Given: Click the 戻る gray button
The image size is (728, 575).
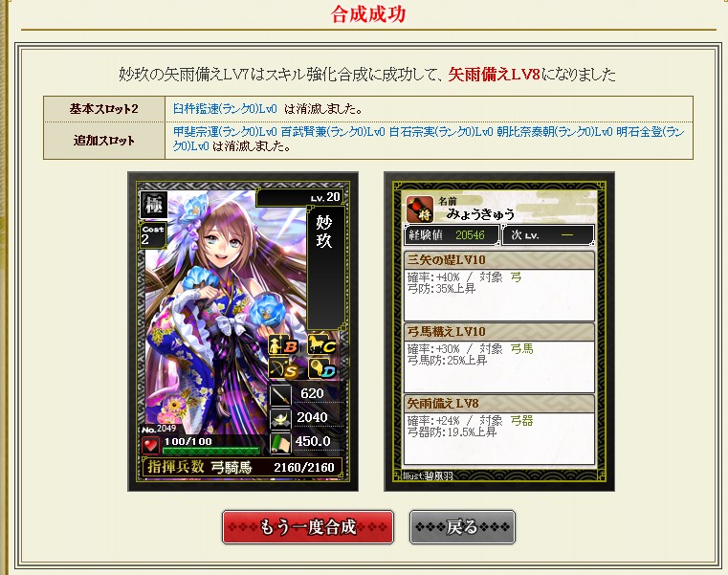Looking at the screenshot, I should (462, 527).
